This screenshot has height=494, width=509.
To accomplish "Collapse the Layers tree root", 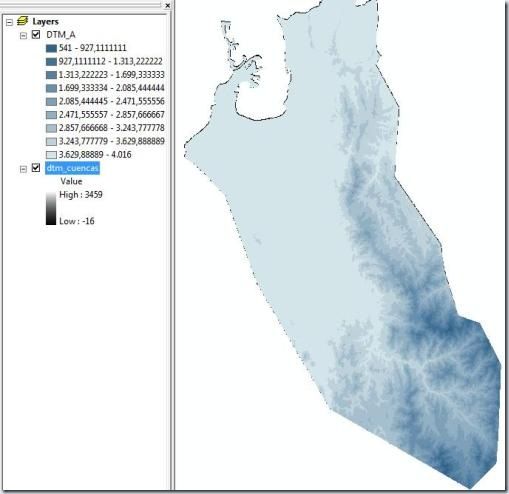I will coord(9,22).
